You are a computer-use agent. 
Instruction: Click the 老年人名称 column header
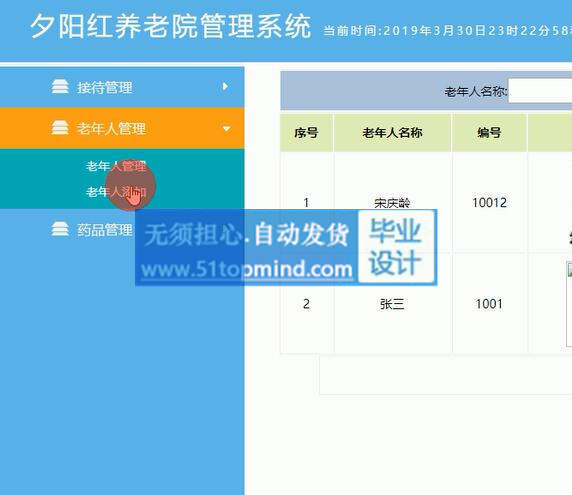coord(393,132)
